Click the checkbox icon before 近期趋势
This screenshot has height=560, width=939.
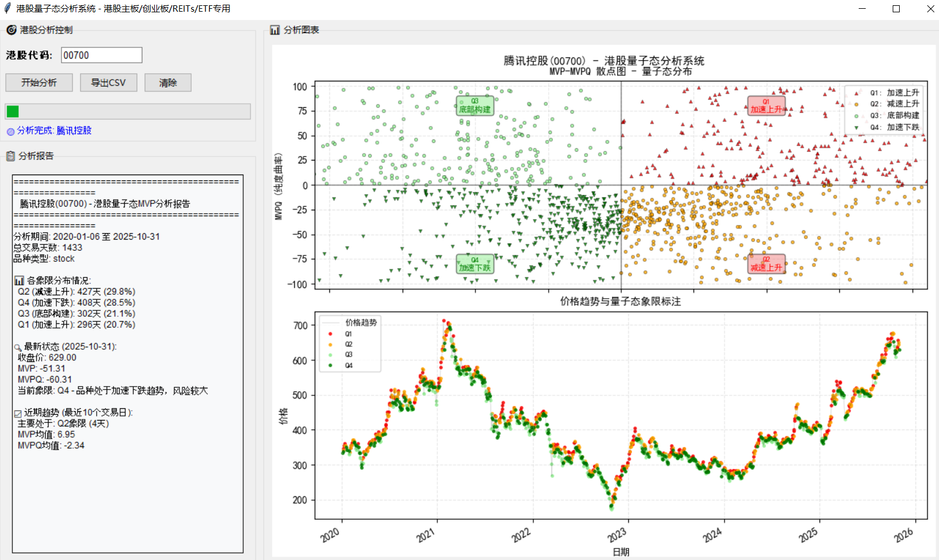tap(18, 413)
